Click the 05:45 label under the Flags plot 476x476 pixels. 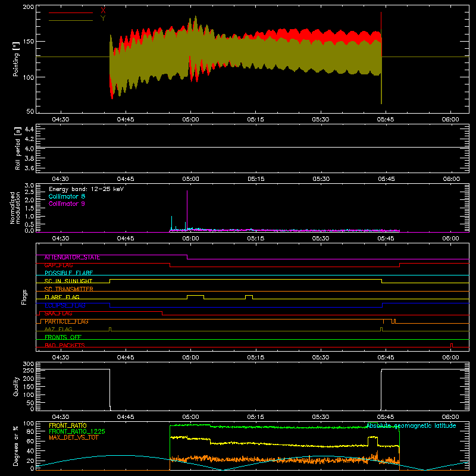pyautogui.click(x=386, y=358)
